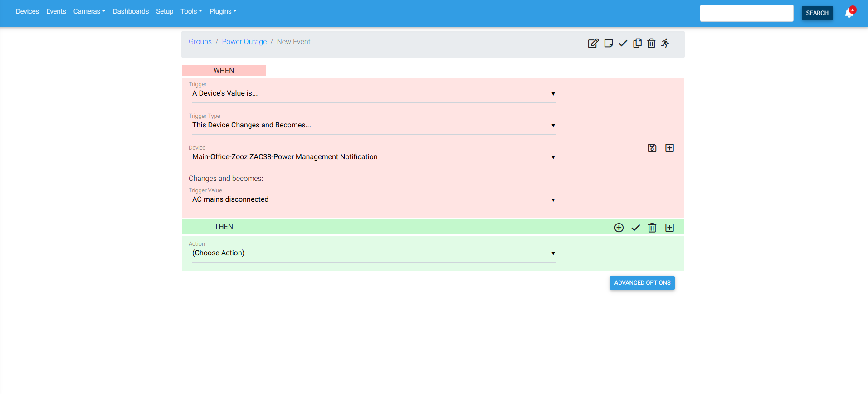Follow the Groups breadcrumb link
The height and width of the screenshot is (394, 868).
point(200,42)
